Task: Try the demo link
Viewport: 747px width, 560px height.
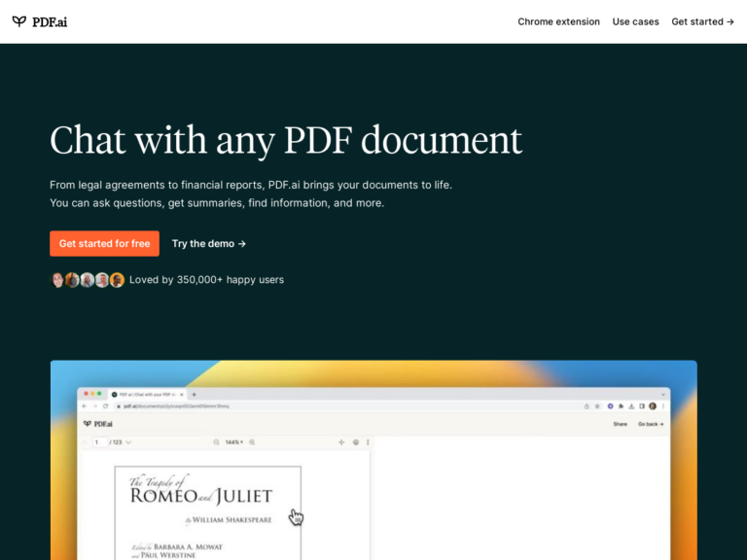Action: 209,243
